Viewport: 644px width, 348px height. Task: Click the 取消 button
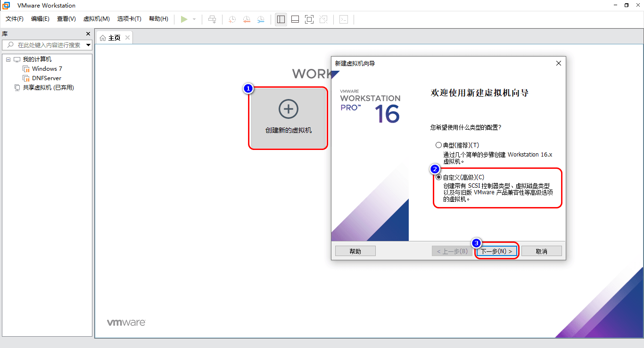pos(542,251)
